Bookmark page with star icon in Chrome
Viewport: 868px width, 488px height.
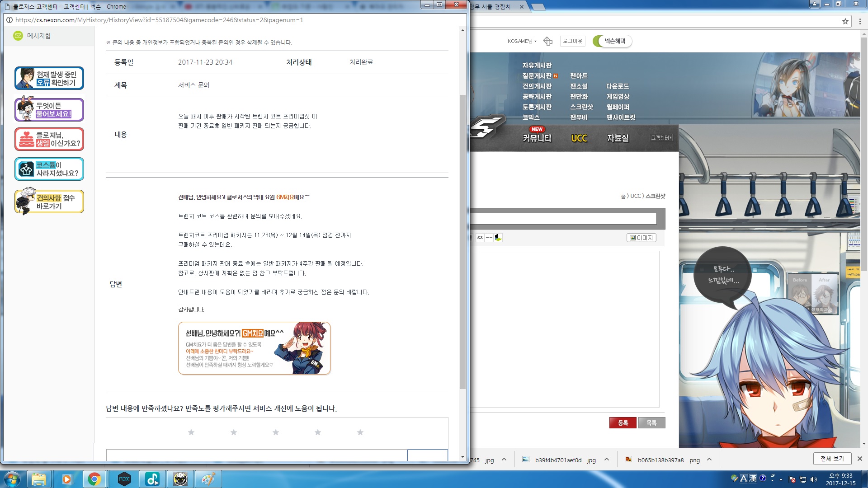tap(845, 21)
